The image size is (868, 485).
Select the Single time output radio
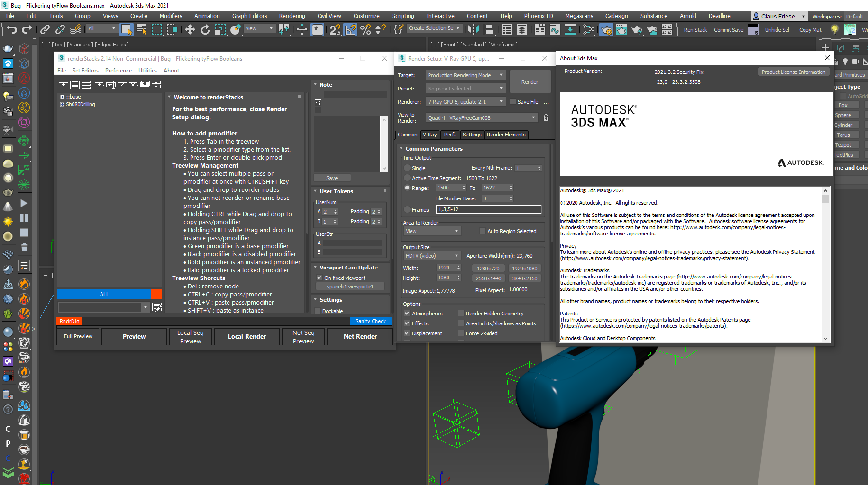407,168
